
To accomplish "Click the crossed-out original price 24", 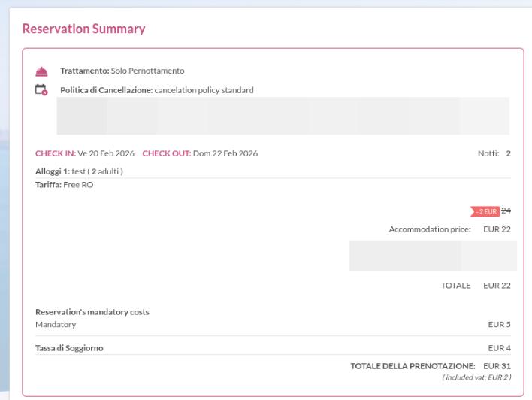I will coord(506,211).
